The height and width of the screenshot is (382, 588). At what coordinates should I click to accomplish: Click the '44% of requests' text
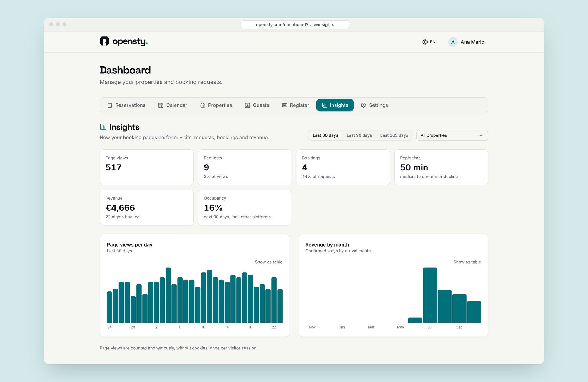coord(318,177)
